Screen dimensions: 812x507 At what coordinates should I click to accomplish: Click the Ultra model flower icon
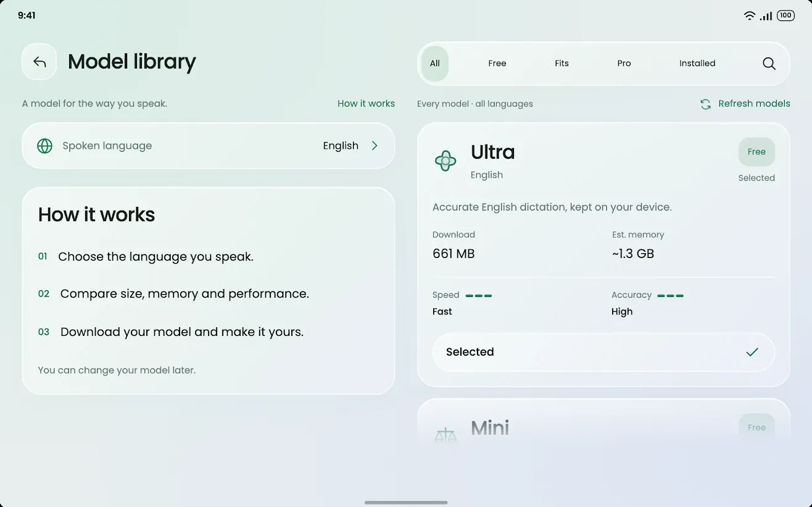(445, 161)
